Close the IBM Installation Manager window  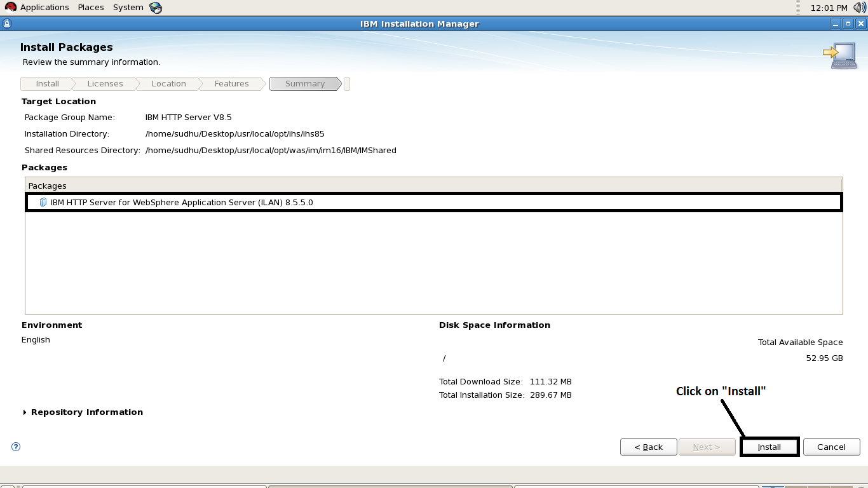click(x=860, y=24)
